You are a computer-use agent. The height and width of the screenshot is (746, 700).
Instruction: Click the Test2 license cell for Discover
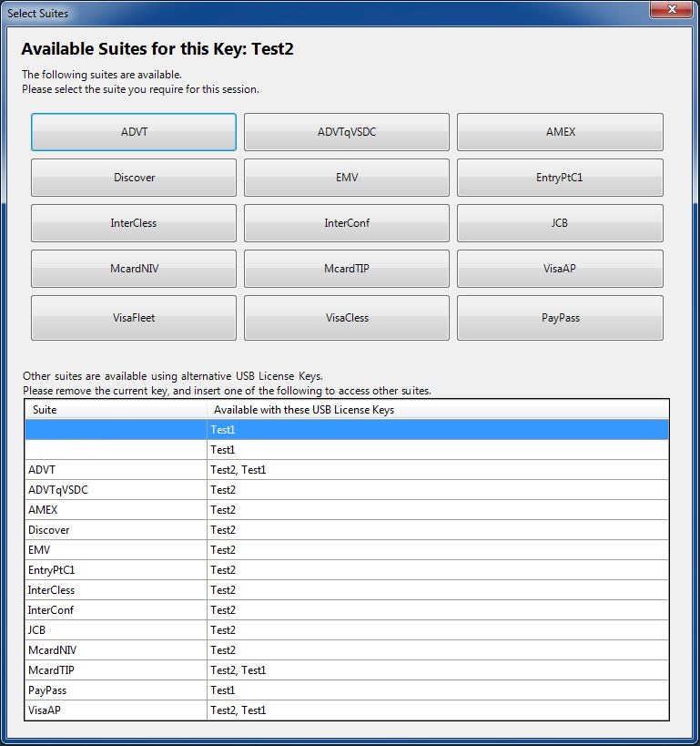(x=438, y=529)
